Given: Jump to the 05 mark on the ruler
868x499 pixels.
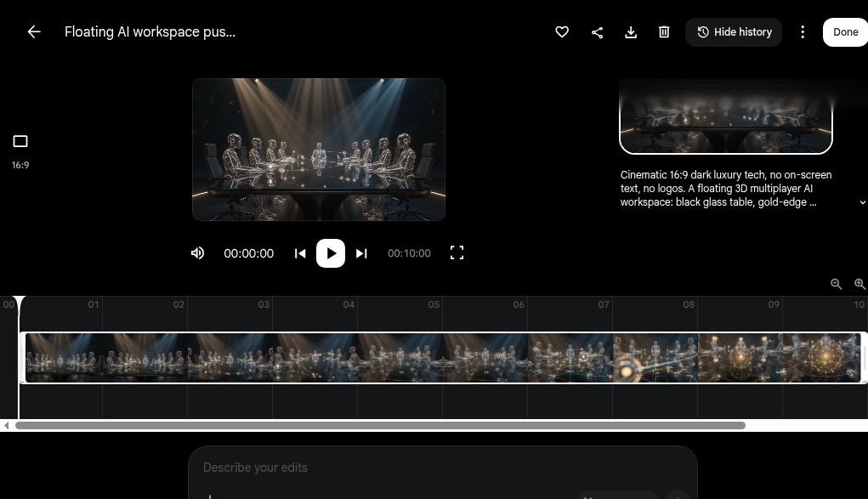Looking at the screenshot, I should tap(434, 304).
